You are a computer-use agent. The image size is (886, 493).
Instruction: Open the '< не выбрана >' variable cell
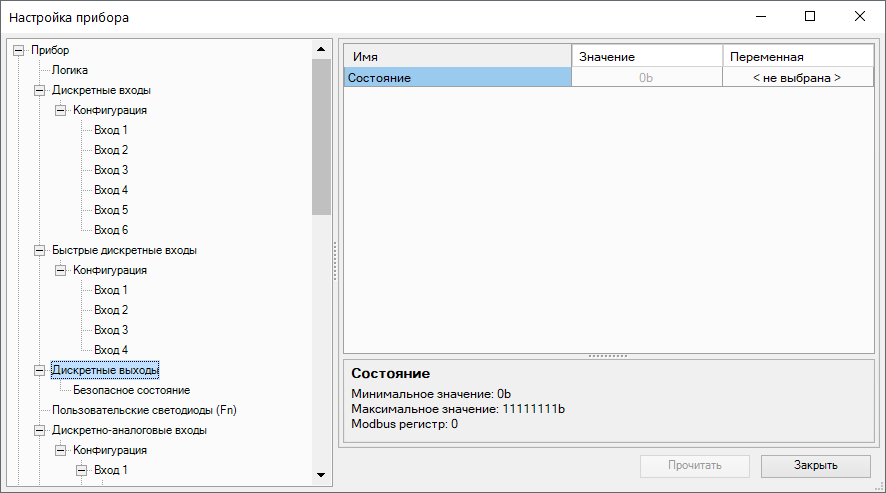[x=796, y=78]
